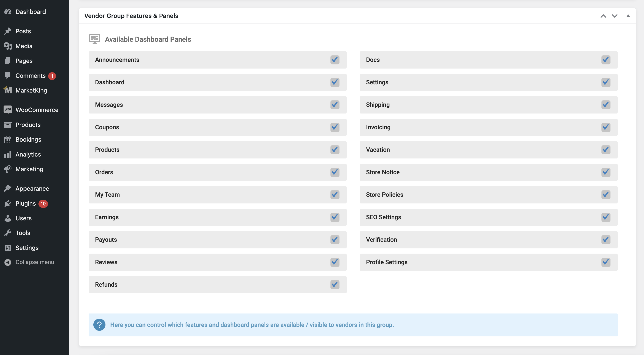This screenshot has height=355, width=644.
Task: Open the MarketKing plugin menu
Action: [32, 90]
